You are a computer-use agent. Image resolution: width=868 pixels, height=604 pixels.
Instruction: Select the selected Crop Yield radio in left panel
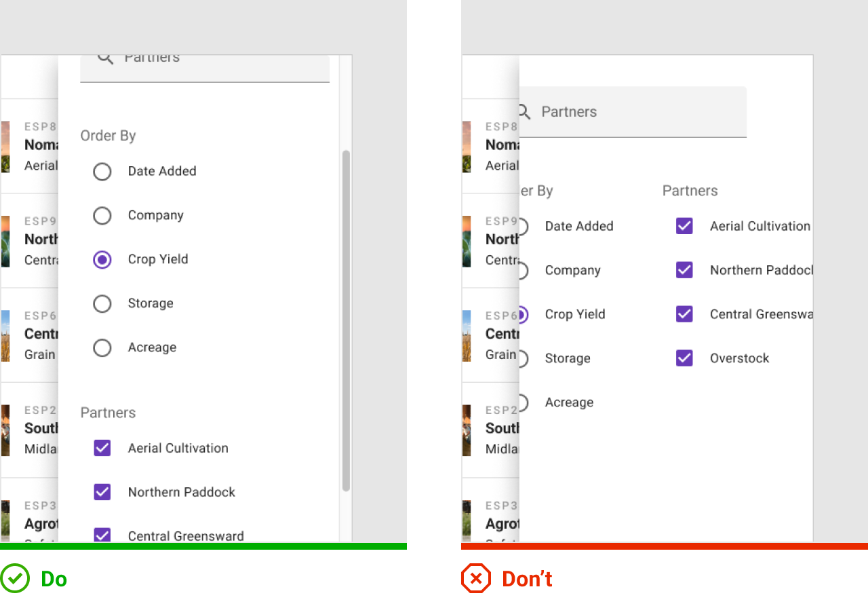pos(102,260)
